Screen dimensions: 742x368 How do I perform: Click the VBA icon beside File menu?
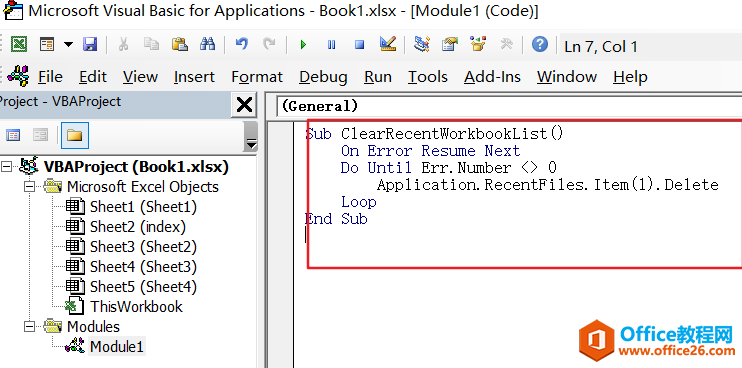[x=18, y=76]
